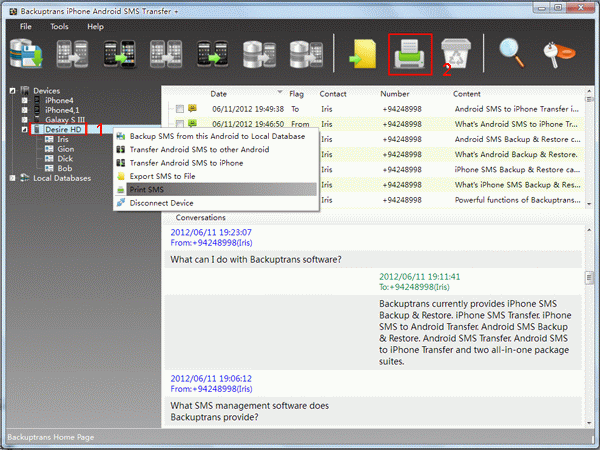Click the sort arrow on the Date column

(280, 92)
